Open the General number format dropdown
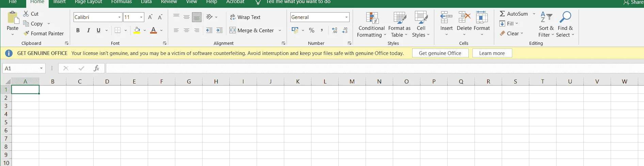 [x=347, y=17]
